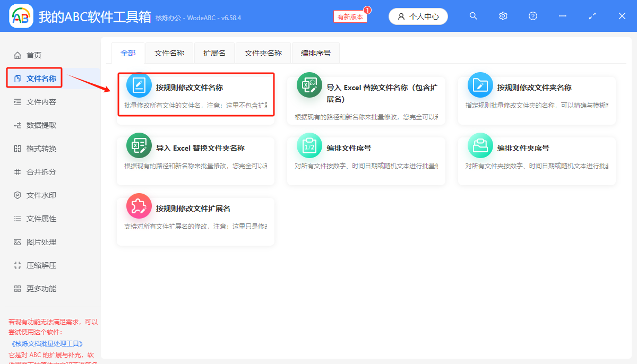Select the 导入 Excel 替换文件名称 tool icon
This screenshot has width=637, height=364.
point(309,85)
